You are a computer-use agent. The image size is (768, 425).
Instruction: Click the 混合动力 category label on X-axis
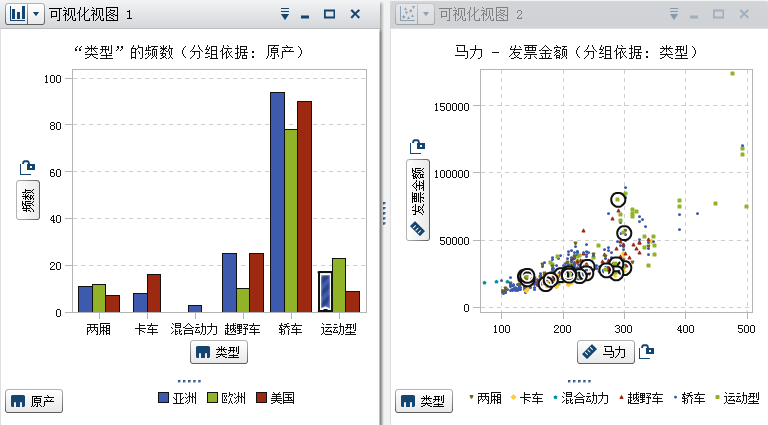(194, 329)
